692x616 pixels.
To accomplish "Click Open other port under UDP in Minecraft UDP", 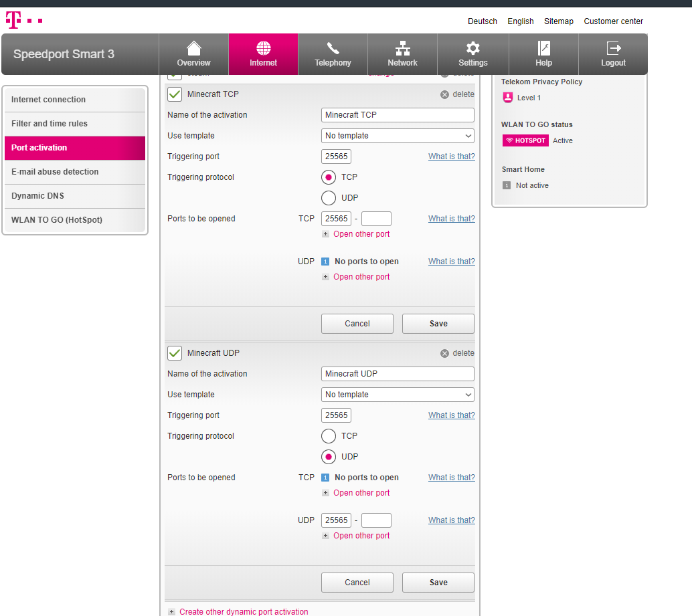I will (361, 536).
